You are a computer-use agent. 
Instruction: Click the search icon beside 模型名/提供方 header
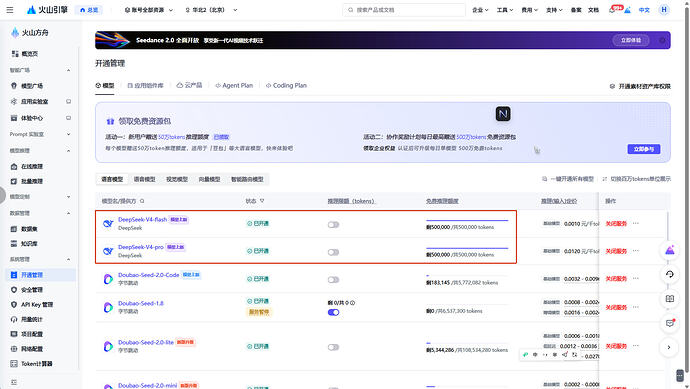click(x=142, y=201)
